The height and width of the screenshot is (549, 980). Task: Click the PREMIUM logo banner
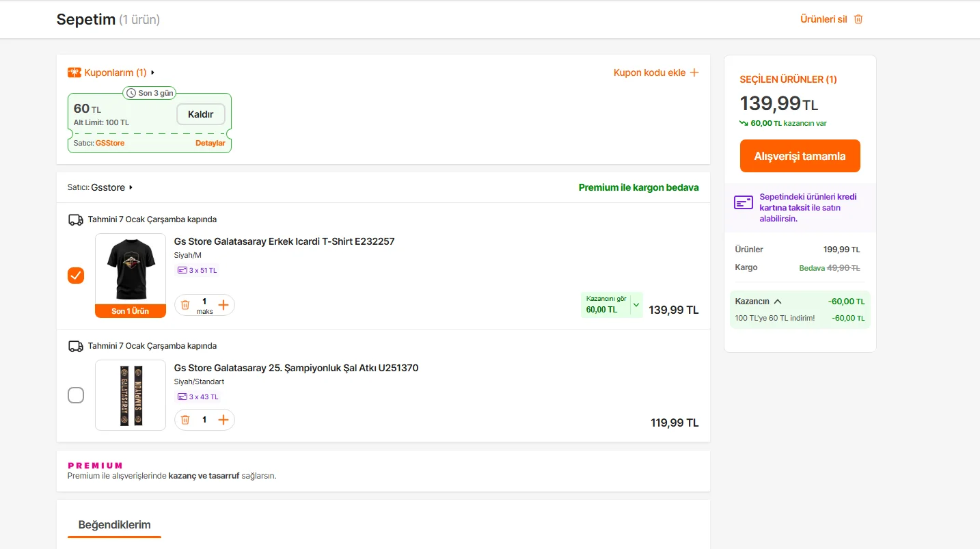tap(95, 466)
